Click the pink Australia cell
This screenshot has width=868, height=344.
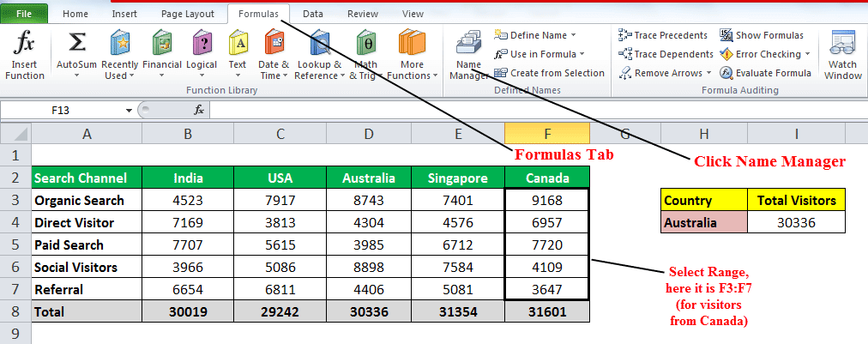coord(703,222)
